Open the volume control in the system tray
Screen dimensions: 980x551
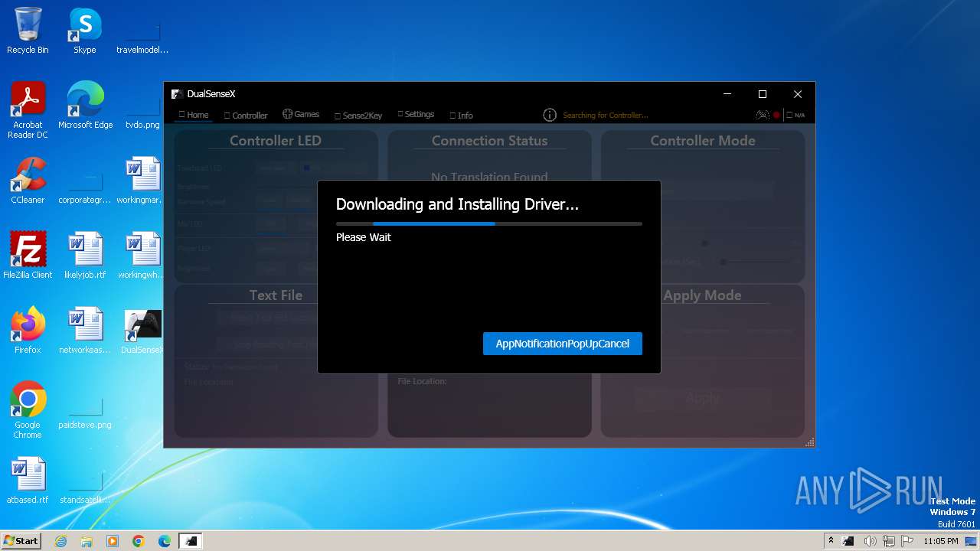(870, 541)
